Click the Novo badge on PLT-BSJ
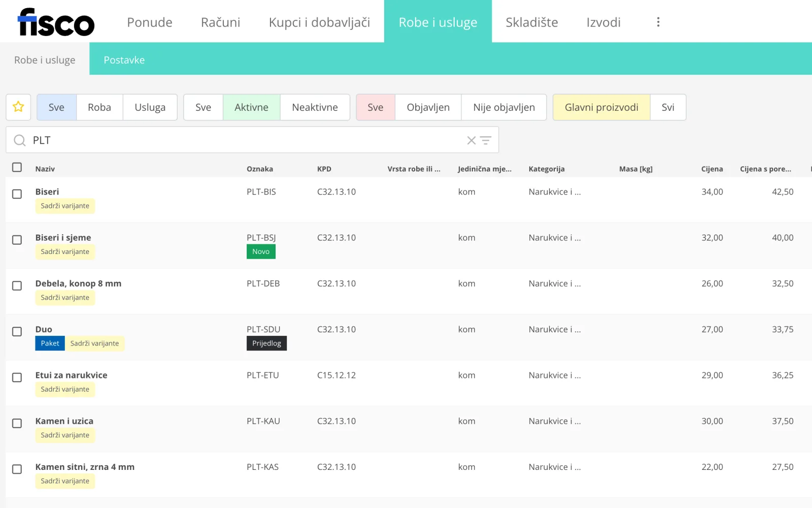 pos(261,251)
